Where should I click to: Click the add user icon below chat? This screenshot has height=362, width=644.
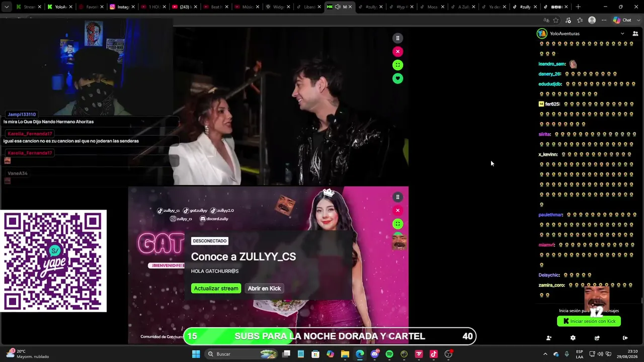549,338
